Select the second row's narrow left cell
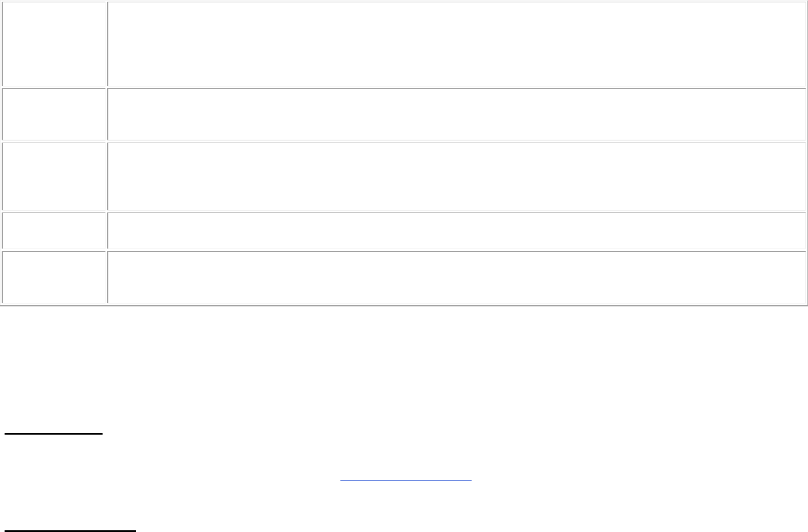The image size is (808, 532). (54, 114)
